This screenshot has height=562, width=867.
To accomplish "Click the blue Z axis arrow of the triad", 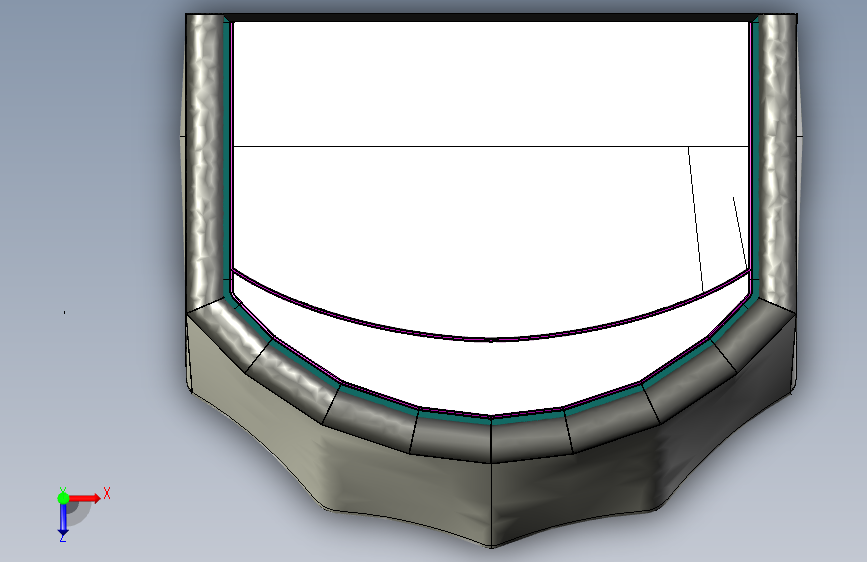I will (x=63, y=520).
